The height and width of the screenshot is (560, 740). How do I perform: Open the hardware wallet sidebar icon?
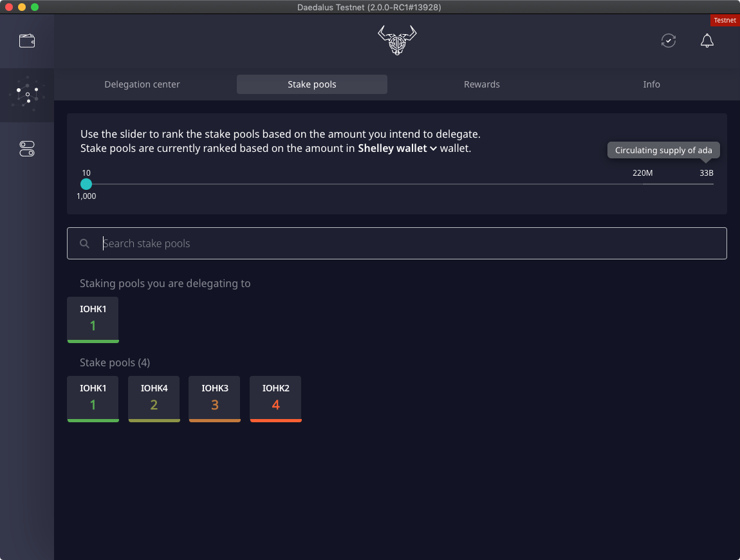pos(27,148)
